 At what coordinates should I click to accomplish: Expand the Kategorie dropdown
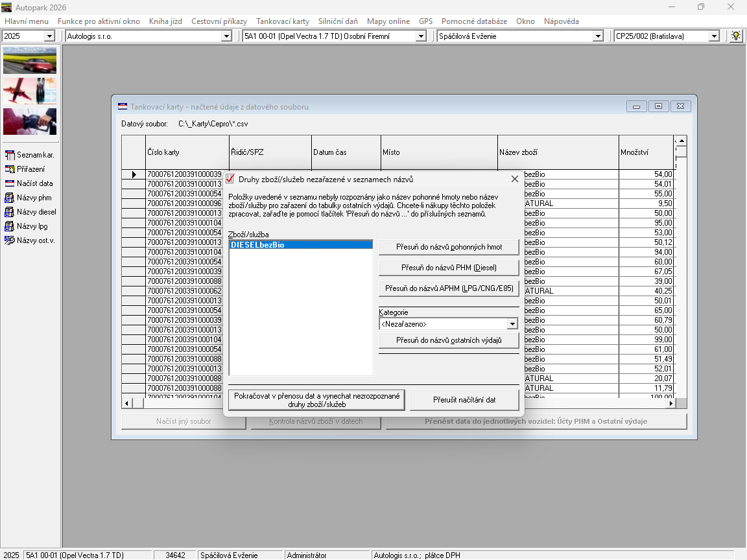512,323
